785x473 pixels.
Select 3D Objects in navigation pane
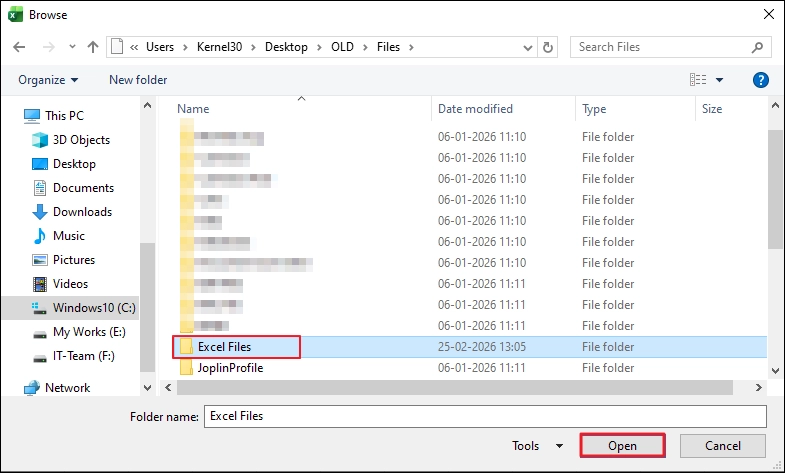tap(81, 140)
